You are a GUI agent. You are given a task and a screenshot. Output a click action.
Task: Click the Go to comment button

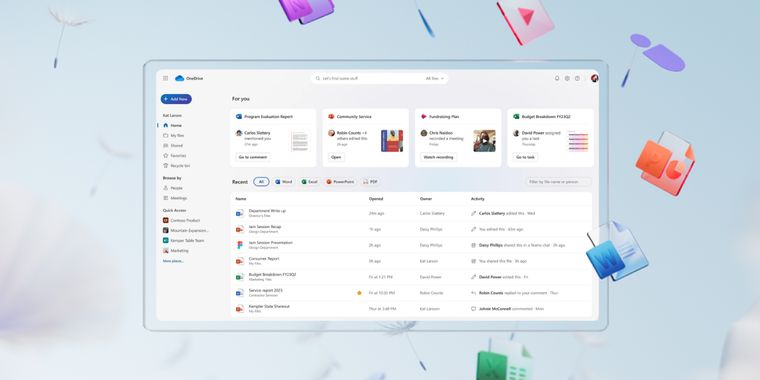point(253,157)
